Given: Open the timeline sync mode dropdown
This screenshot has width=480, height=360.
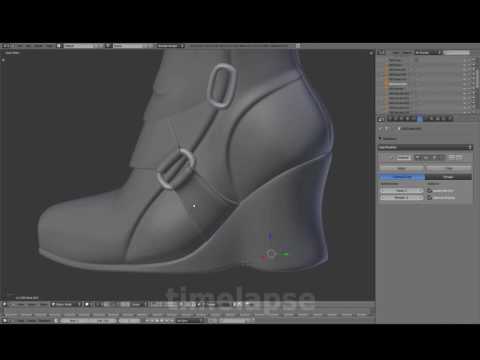Looking at the screenshot, I should (189, 320).
